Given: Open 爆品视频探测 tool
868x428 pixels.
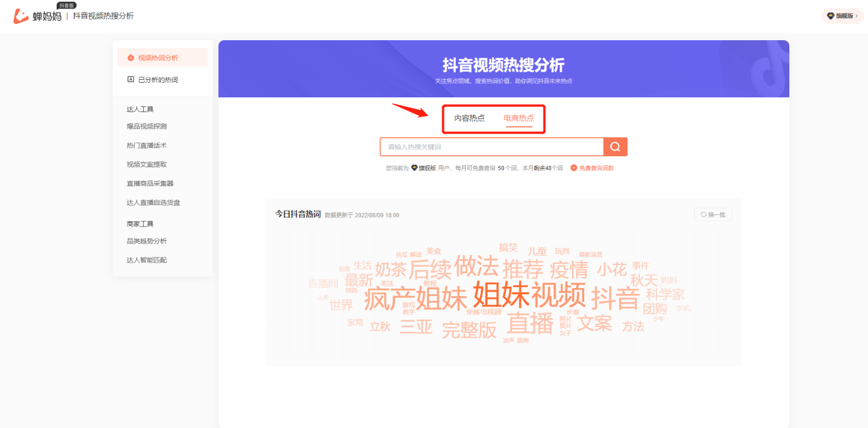Looking at the screenshot, I should point(147,126).
